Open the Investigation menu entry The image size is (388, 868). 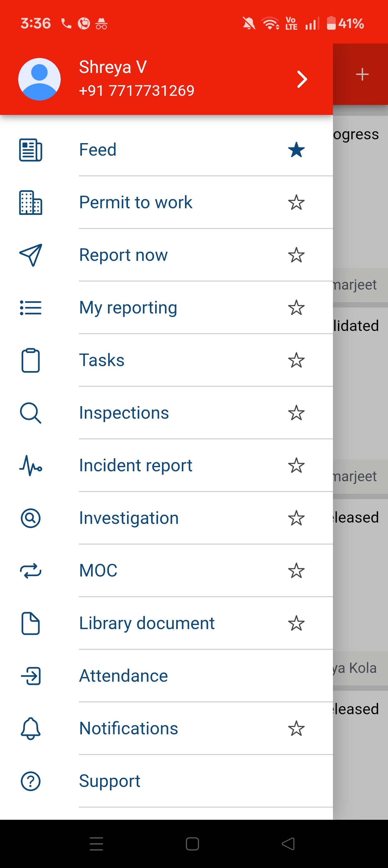point(129,518)
